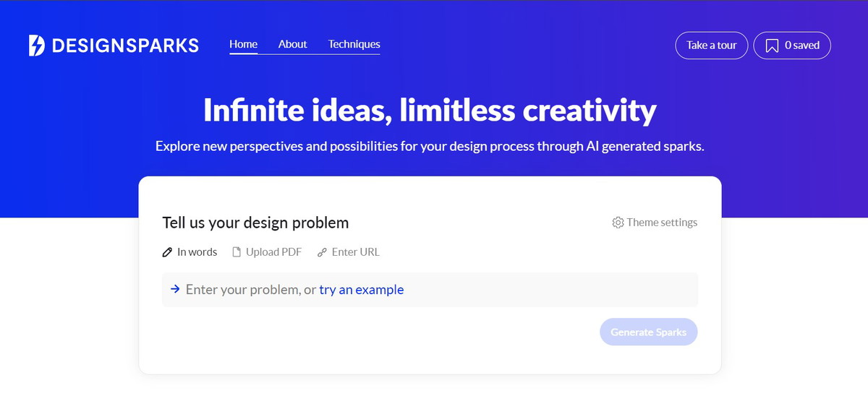Start the Take a tour walkthrough
This screenshot has height=409, width=868.
point(712,45)
